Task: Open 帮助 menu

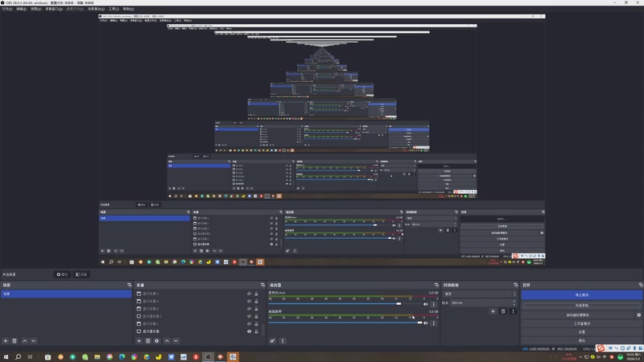Action: click(129, 9)
